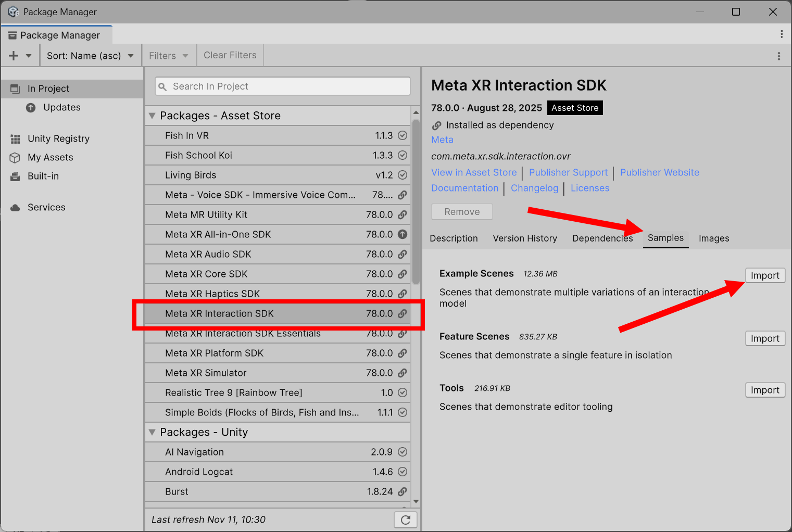The image size is (792, 532).
Task: Click link icon on Burst row
Action: 403,491
